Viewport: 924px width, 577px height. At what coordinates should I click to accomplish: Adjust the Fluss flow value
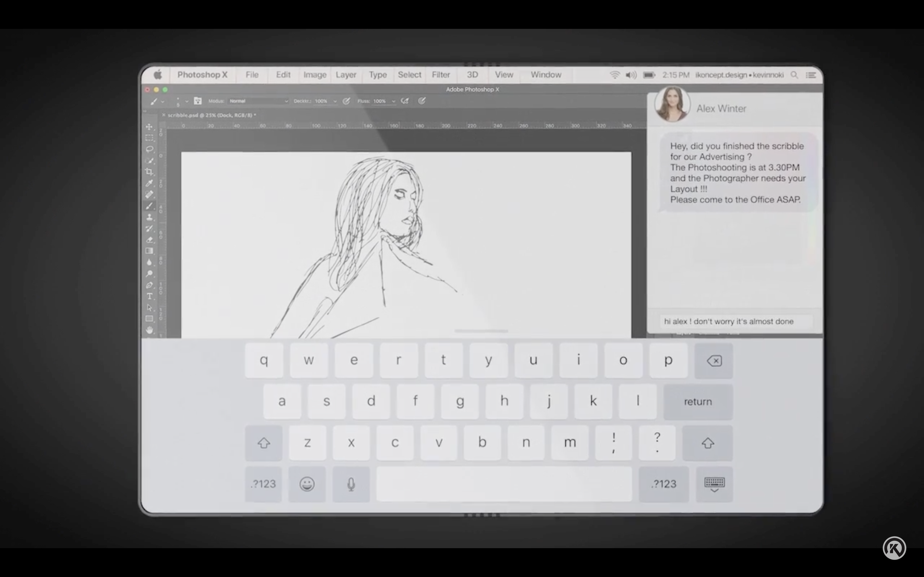(x=379, y=101)
